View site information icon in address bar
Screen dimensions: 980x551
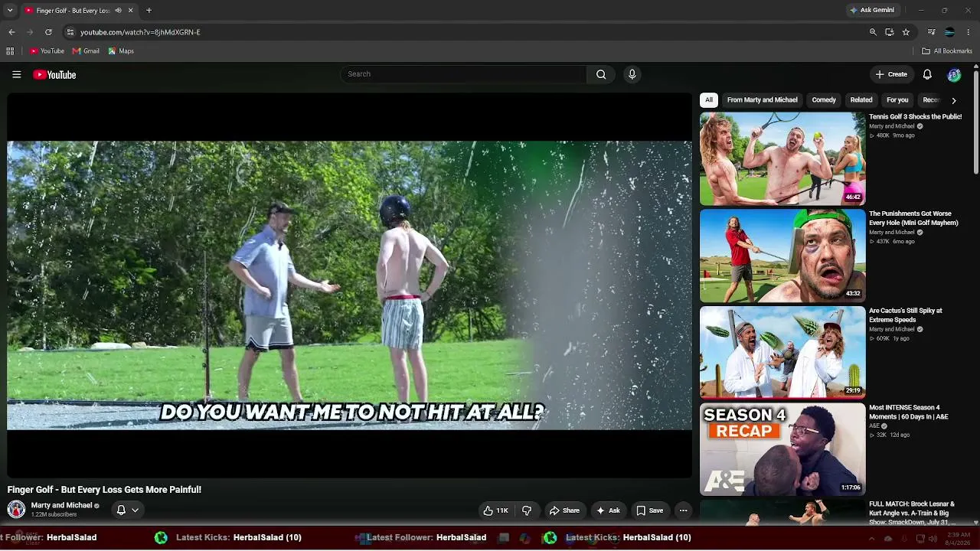coord(70,32)
